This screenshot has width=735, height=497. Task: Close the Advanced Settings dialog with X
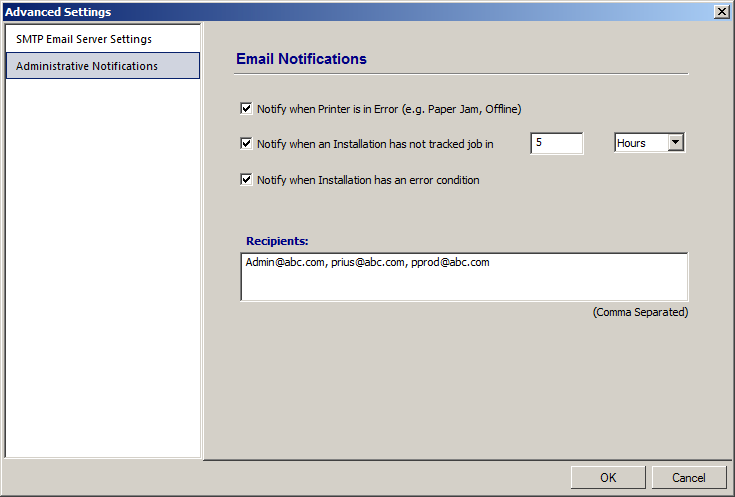pyautogui.click(x=721, y=12)
